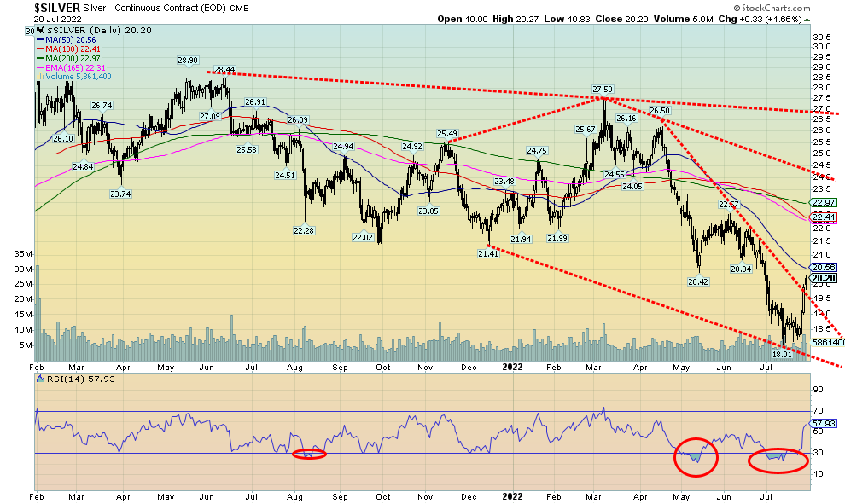Click the blue MA(50) legend line marker
This screenshot has height=504, width=845.
(x=39, y=40)
